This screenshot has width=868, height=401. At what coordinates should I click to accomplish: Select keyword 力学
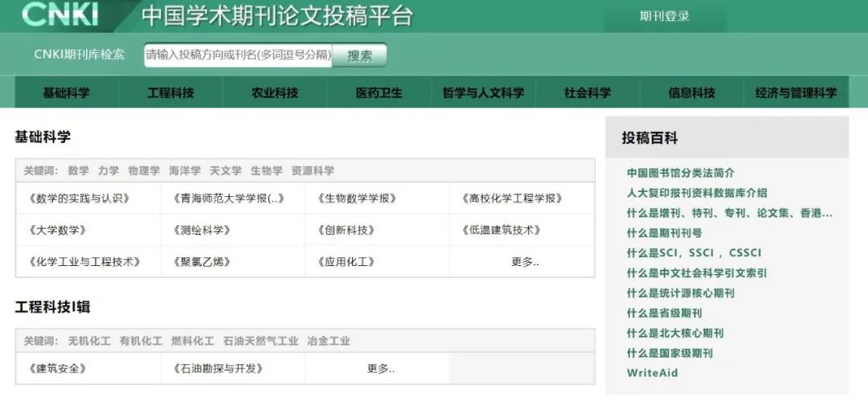[108, 170]
